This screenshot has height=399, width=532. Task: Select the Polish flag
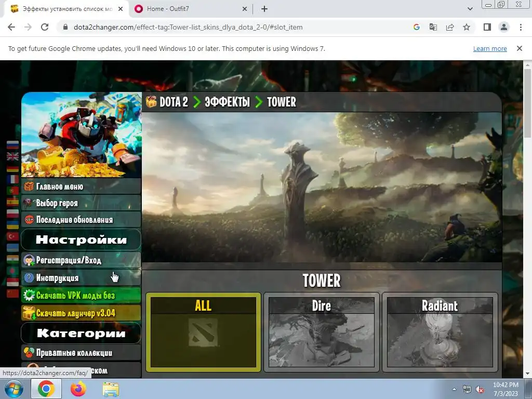point(12,214)
